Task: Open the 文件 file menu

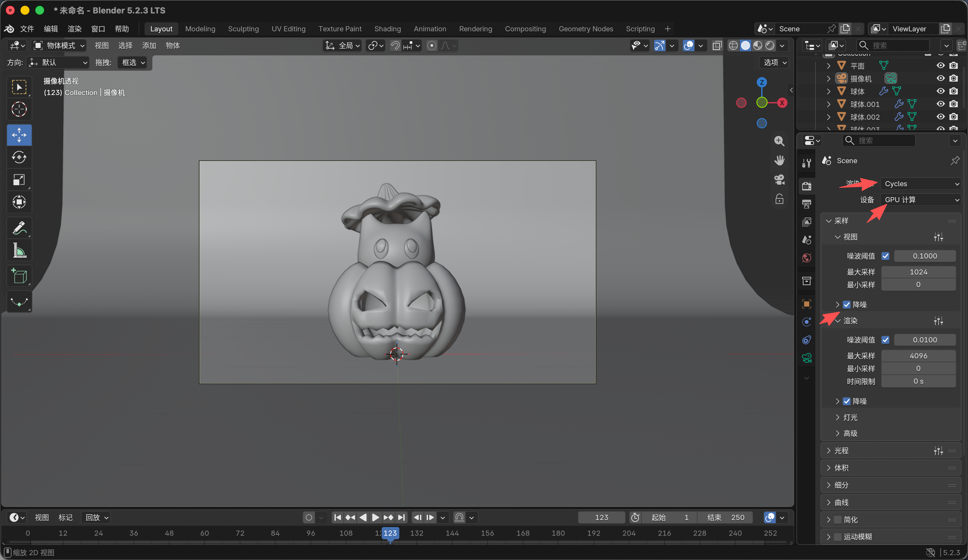Action: [27, 29]
